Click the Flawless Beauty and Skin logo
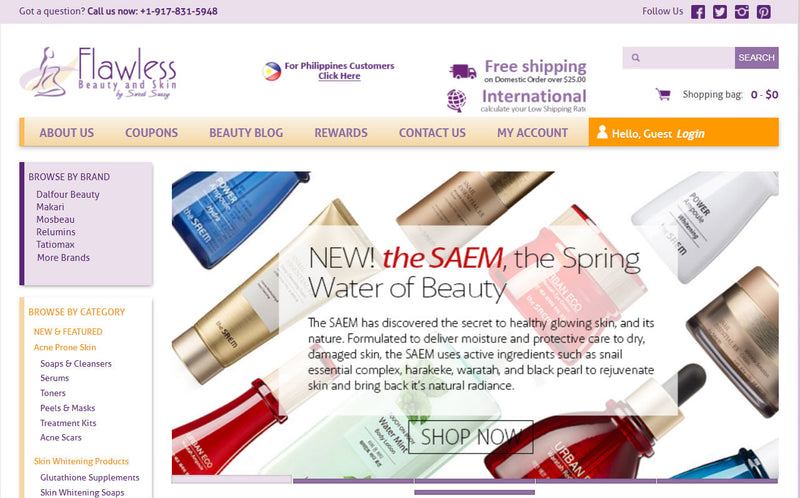This screenshot has width=800, height=498. pyautogui.click(x=98, y=72)
